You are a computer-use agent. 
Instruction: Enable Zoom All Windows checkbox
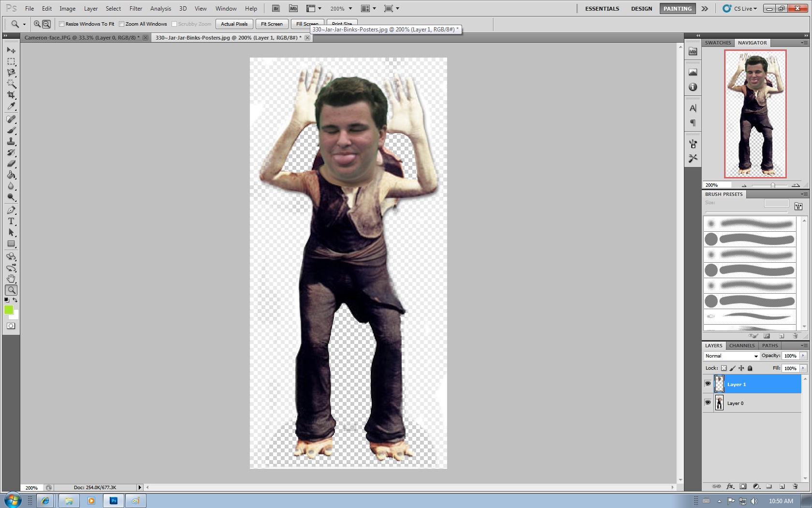[x=122, y=24]
